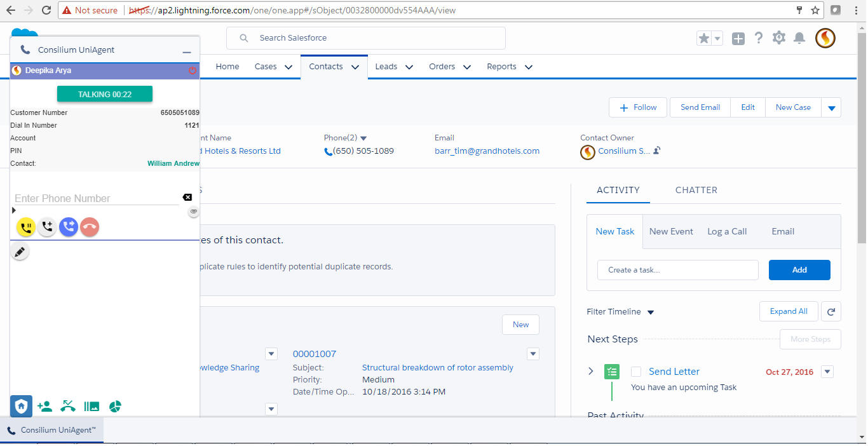Image resolution: width=868 pixels, height=446 pixels.
Task: Toggle the Favorites star in the header
Action: point(704,39)
